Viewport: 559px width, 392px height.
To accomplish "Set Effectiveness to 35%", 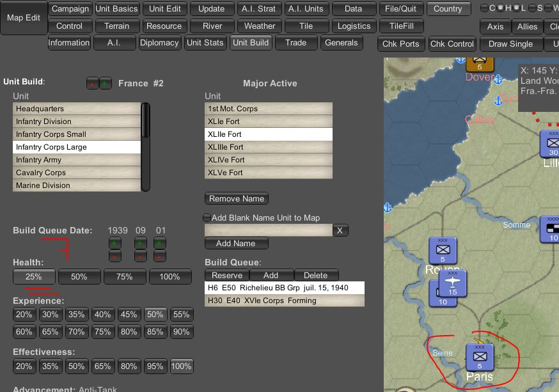I will pyautogui.click(x=51, y=366).
